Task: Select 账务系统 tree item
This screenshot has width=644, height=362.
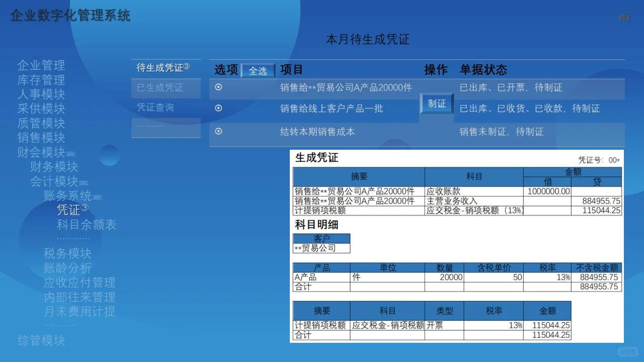Action: click(x=67, y=195)
